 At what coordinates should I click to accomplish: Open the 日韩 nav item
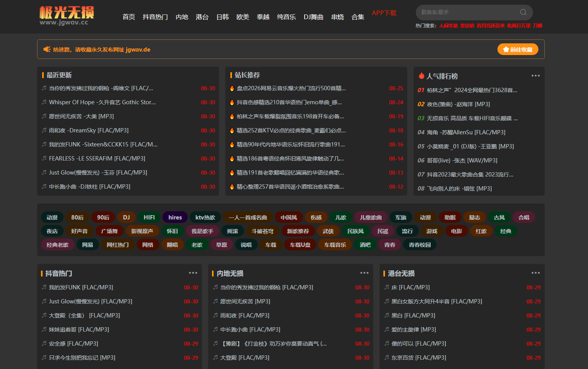(x=223, y=17)
